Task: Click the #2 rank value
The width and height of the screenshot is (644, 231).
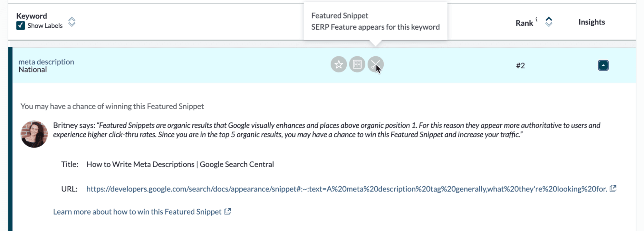Action: (520, 66)
